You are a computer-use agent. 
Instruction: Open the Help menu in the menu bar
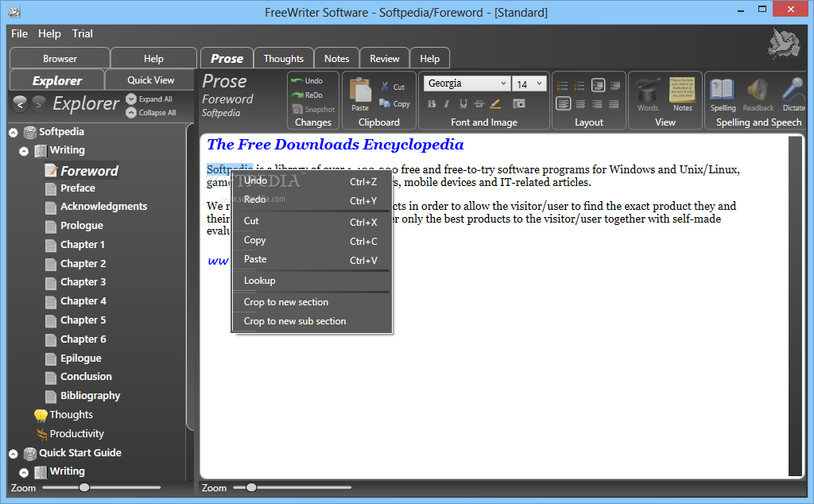tap(49, 33)
